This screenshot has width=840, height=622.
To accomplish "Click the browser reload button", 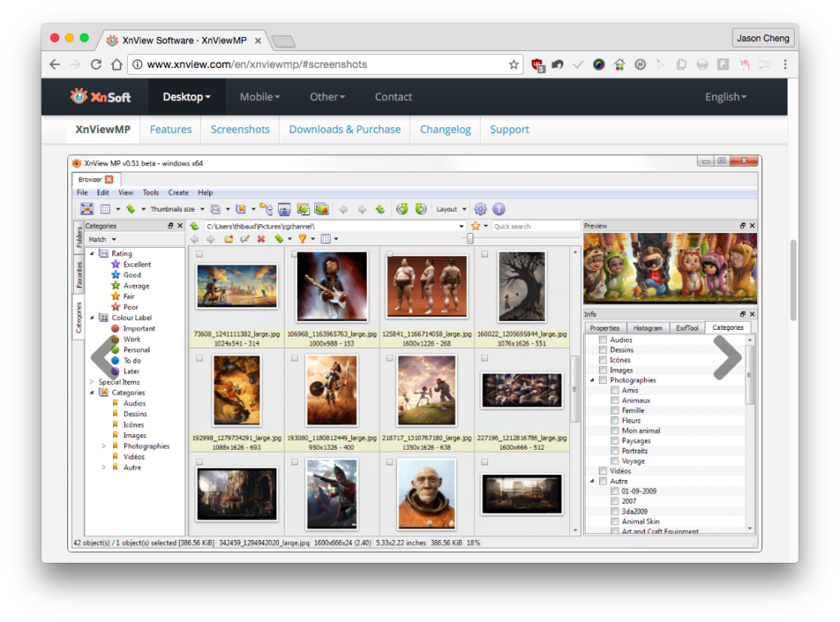I will [x=96, y=64].
